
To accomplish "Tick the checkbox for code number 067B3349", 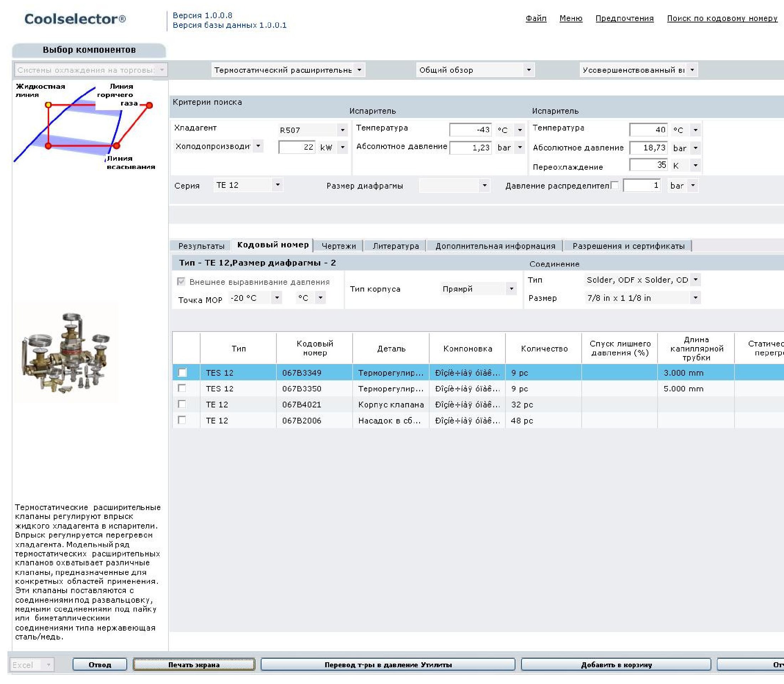I will [182, 372].
